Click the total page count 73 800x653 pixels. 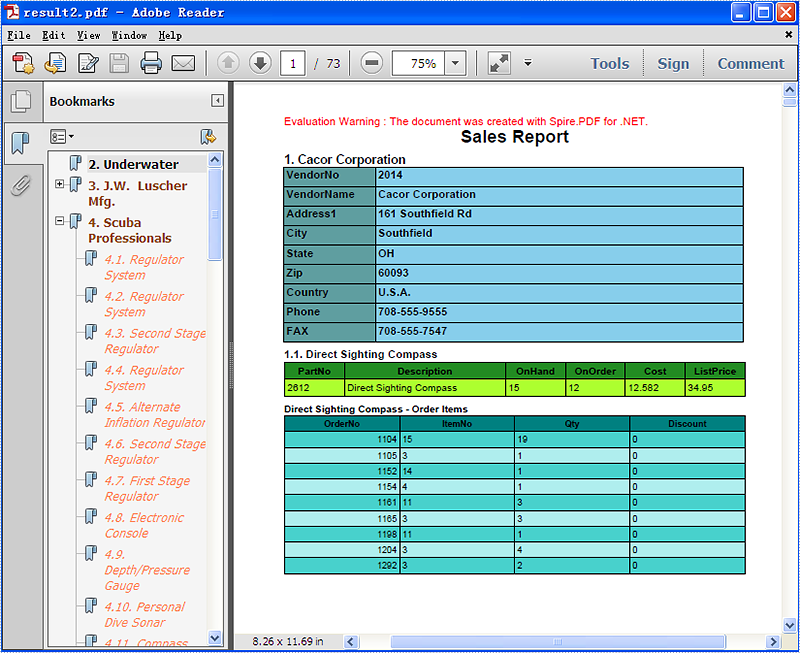coord(333,63)
